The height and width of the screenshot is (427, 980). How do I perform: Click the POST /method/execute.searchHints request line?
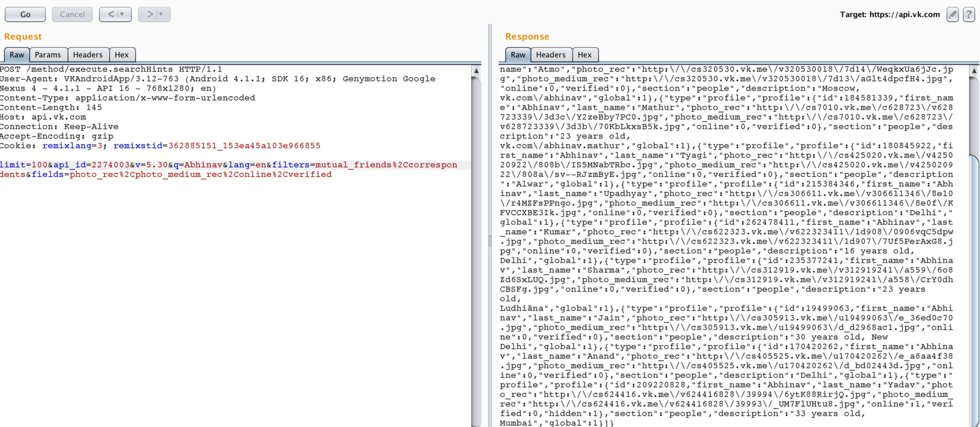(x=111, y=69)
